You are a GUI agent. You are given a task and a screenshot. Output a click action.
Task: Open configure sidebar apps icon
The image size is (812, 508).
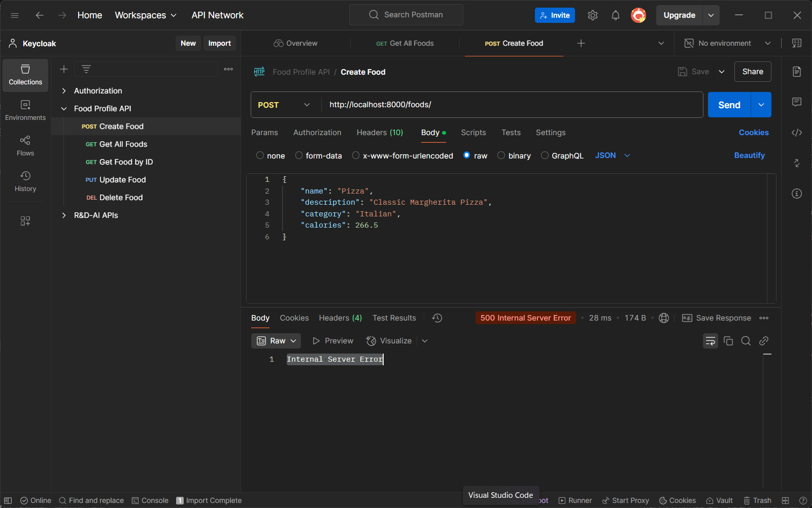(x=25, y=221)
